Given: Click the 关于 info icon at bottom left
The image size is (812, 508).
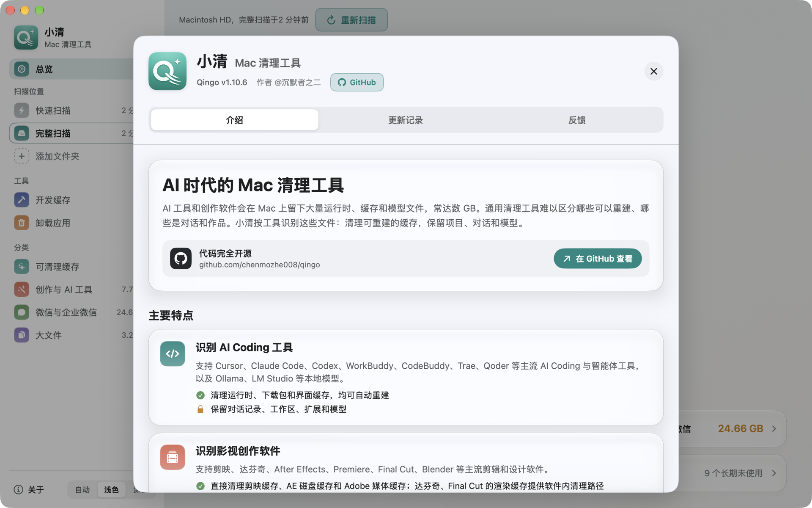Looking at the screenshot, I should coord(18,490).
